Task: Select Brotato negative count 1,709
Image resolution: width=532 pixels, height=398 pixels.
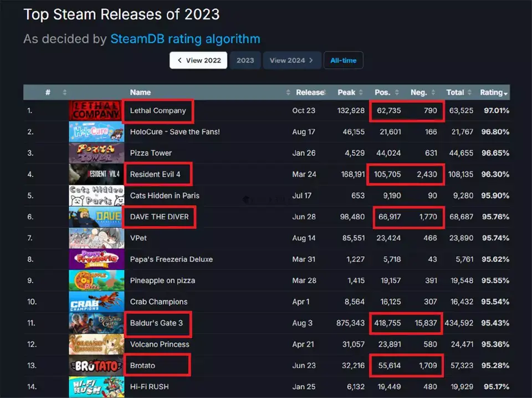Action: pos(428,365)
